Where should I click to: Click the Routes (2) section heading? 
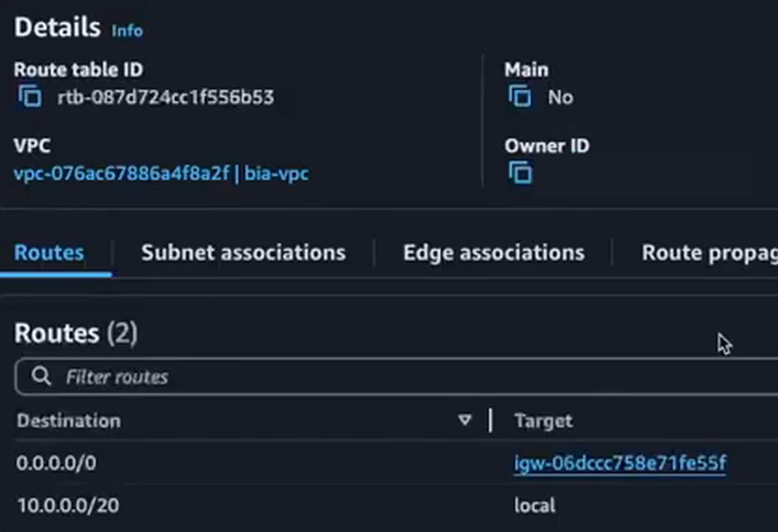pos(75,333)
